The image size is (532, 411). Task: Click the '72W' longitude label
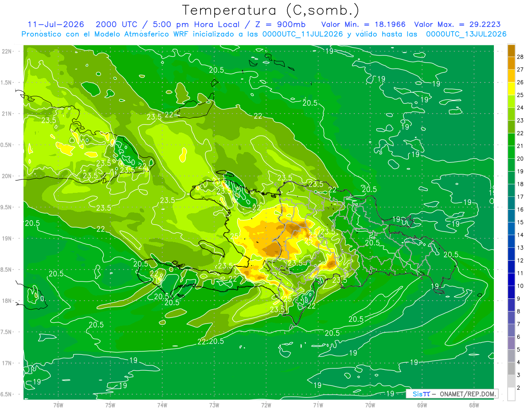tap(266, 406)
